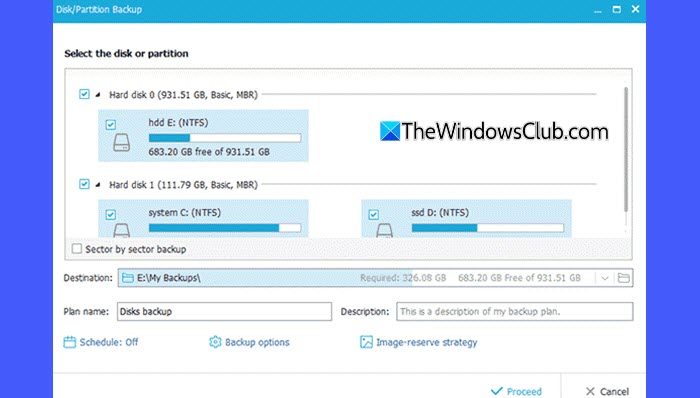Click the folder icon in Destination field
Image resolution: width=700 pixels, height=398 pixels.
(x=128, y=278)
